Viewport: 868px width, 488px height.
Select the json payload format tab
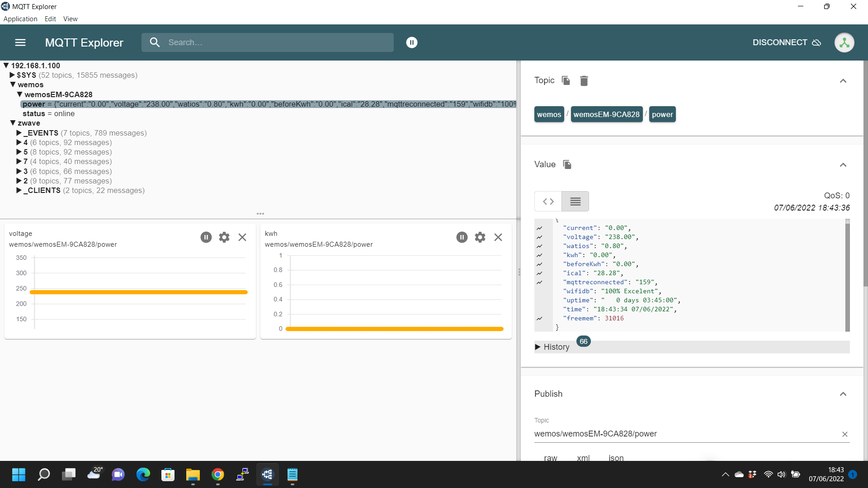616,458
